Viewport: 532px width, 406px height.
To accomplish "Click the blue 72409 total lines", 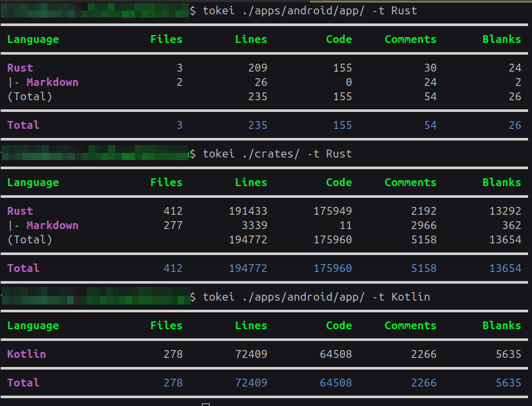I will click(251, 383).
